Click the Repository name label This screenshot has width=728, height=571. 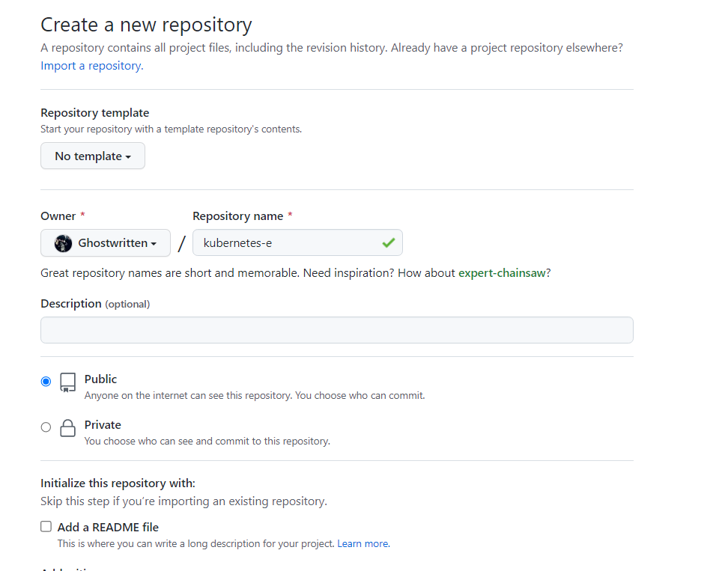237,216
